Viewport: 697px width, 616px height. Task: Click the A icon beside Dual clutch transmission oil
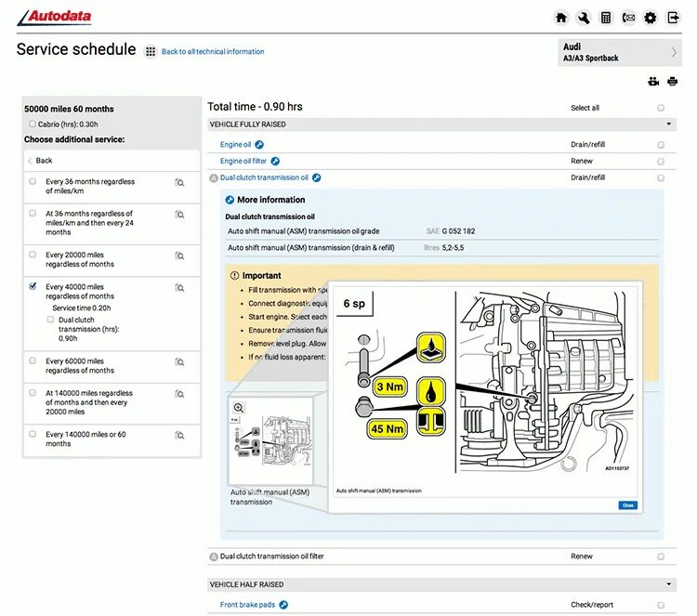tap(214, 178)
